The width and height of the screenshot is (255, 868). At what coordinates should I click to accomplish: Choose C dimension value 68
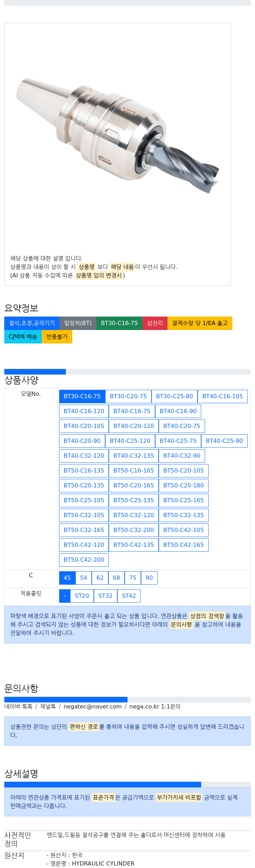[117, 578]
